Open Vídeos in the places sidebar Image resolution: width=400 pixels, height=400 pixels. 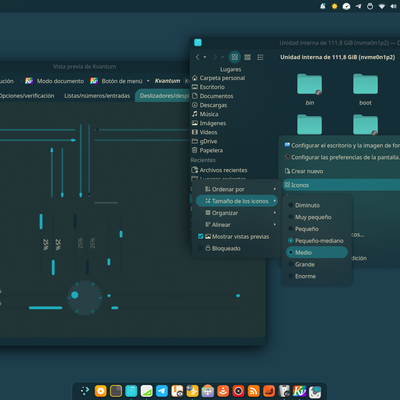[x=205, y=132]
